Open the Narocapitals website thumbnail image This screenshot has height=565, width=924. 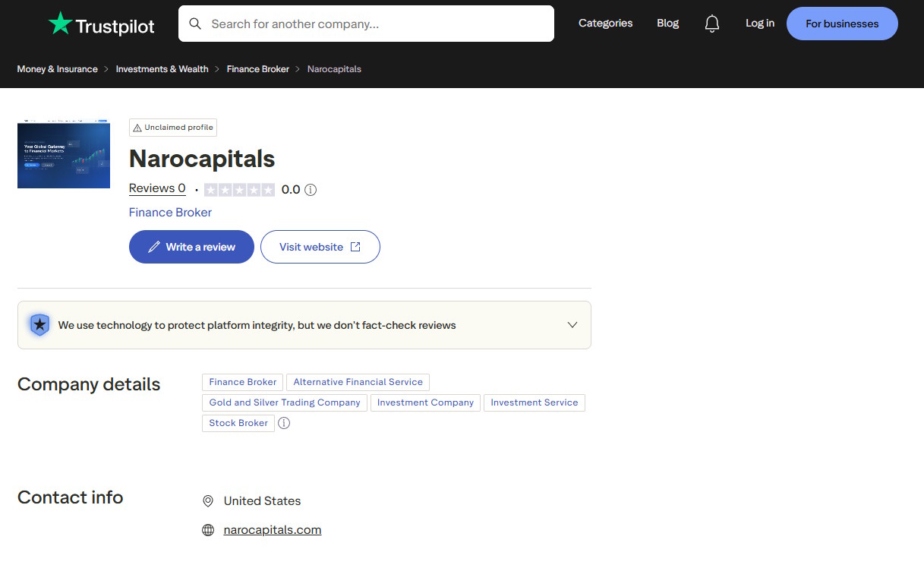point(64,153)
